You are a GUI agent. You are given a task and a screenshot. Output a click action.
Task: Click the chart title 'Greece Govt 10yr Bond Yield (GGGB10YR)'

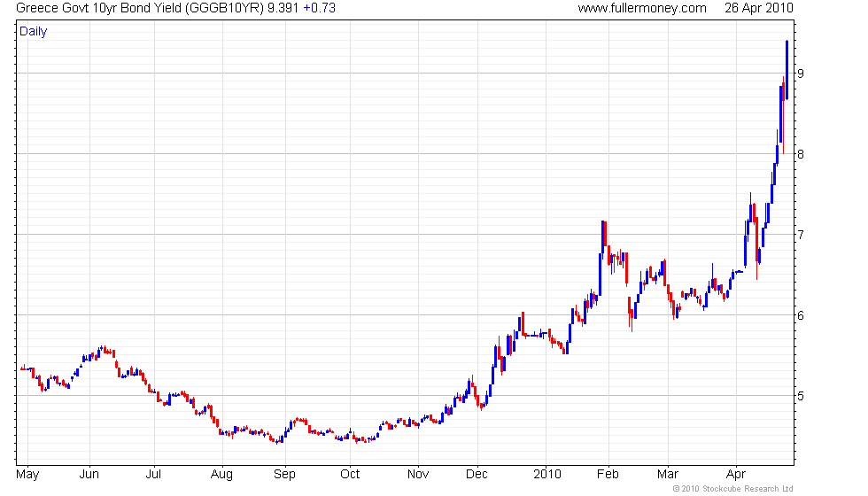140,8
